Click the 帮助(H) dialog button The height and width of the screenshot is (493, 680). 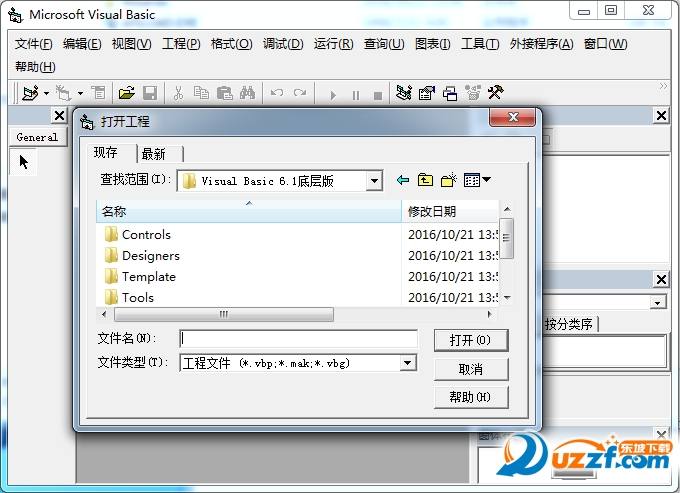[x=471, y=397]
